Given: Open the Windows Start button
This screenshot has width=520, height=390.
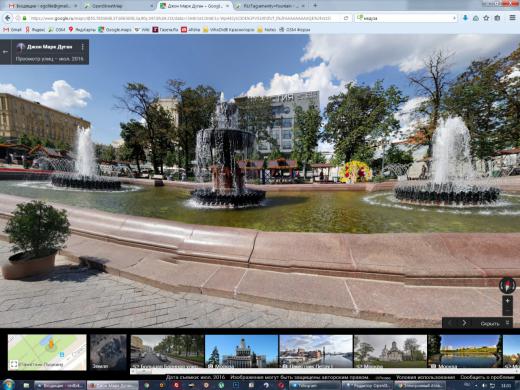Looking at the screenshot, I should tap(9, 385).
